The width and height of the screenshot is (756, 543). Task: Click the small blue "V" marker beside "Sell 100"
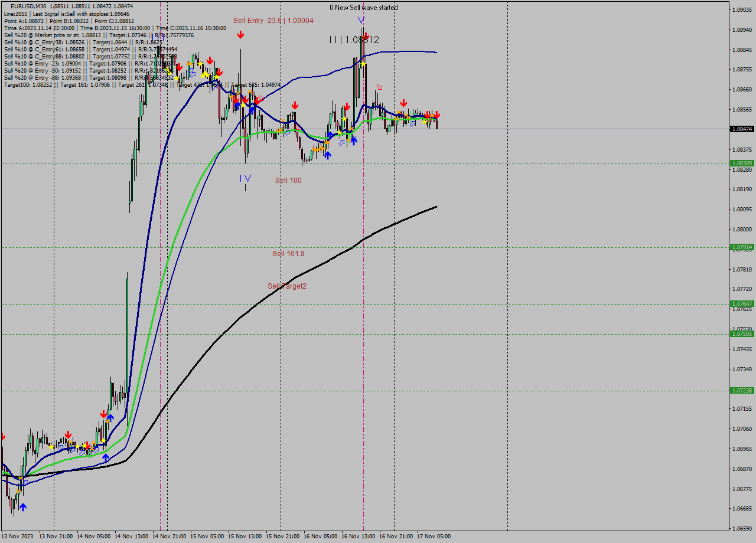246,178
